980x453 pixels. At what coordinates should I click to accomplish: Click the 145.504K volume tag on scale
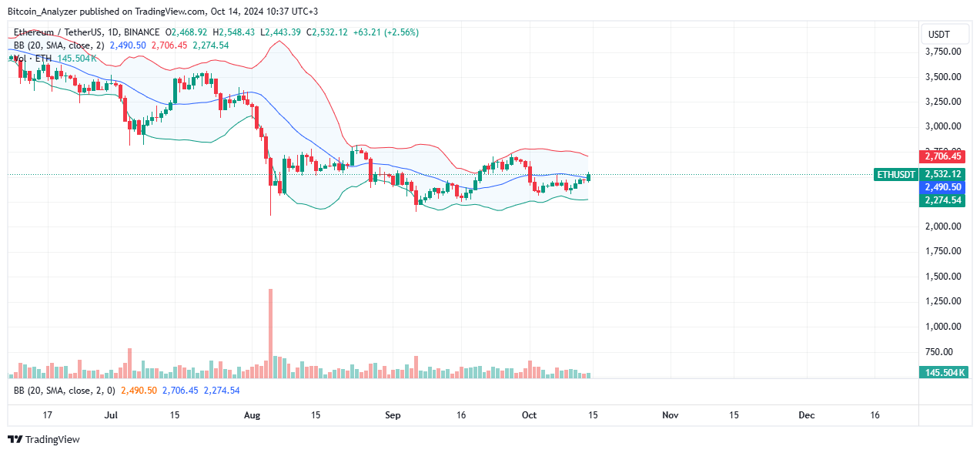[944, 373]
